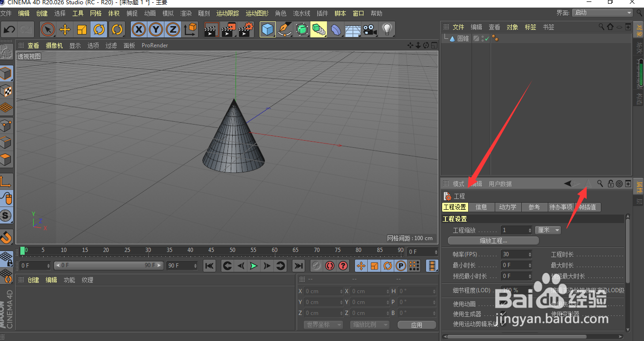Click the 应用 button

[x=417, y=325]
